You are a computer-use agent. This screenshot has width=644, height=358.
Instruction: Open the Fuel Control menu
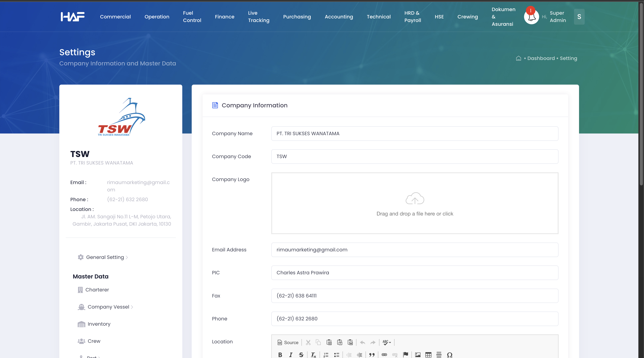pyautogui.click(x=192, y=17)
